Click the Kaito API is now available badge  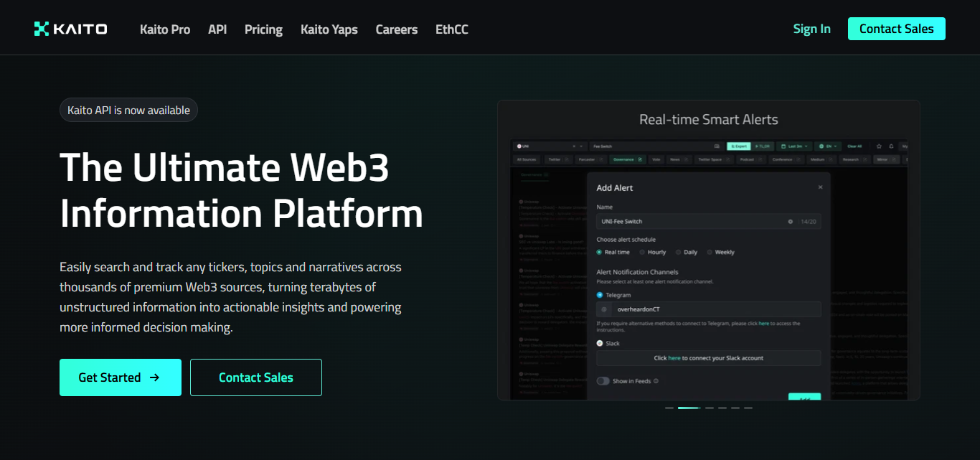coord(129,110)
